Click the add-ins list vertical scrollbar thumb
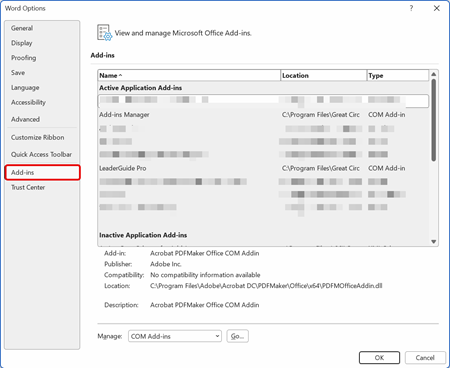Viewport: 450px width, 368px height. point(434,120)
